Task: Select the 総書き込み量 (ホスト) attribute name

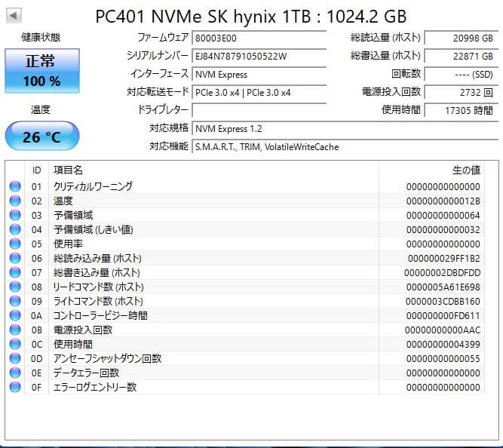Action: 97,272
